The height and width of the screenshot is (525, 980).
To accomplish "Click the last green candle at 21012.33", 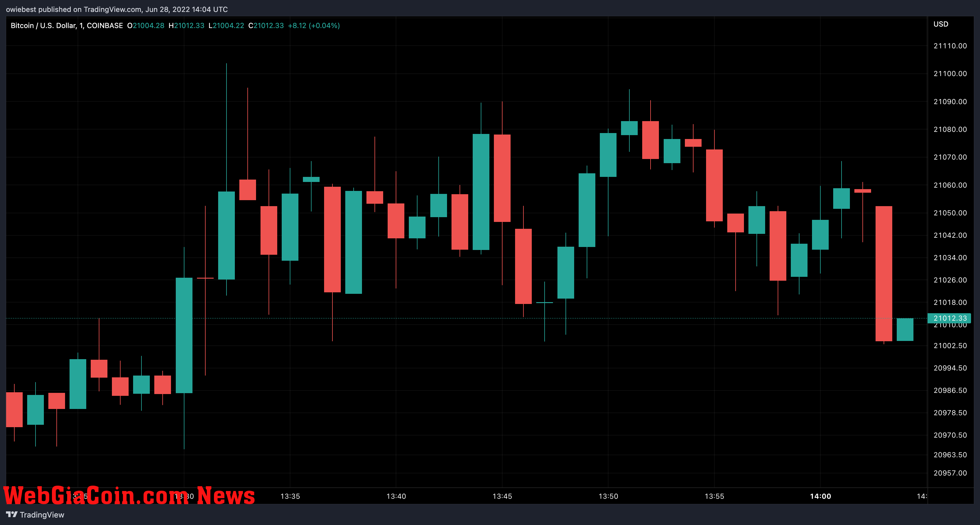I will 905,330.
